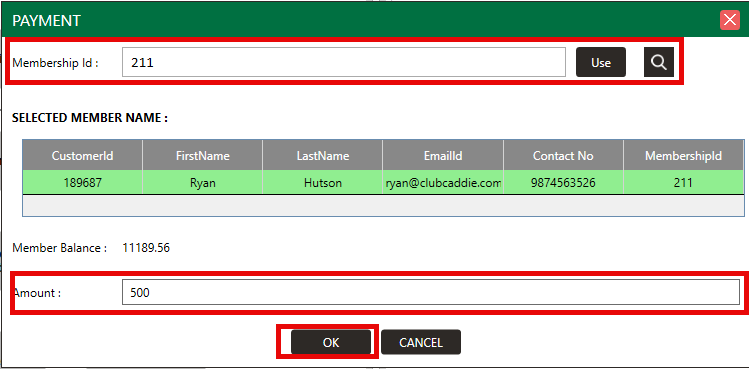Click the member balance value 11189.56
This screenshot has height=369, width=749.
pos(146,248)
